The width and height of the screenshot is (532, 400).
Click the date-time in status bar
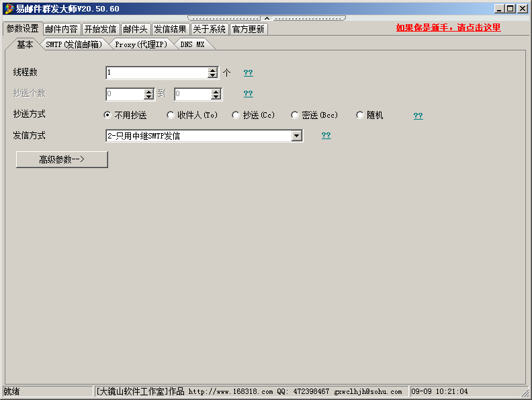(x=439, y=391)
